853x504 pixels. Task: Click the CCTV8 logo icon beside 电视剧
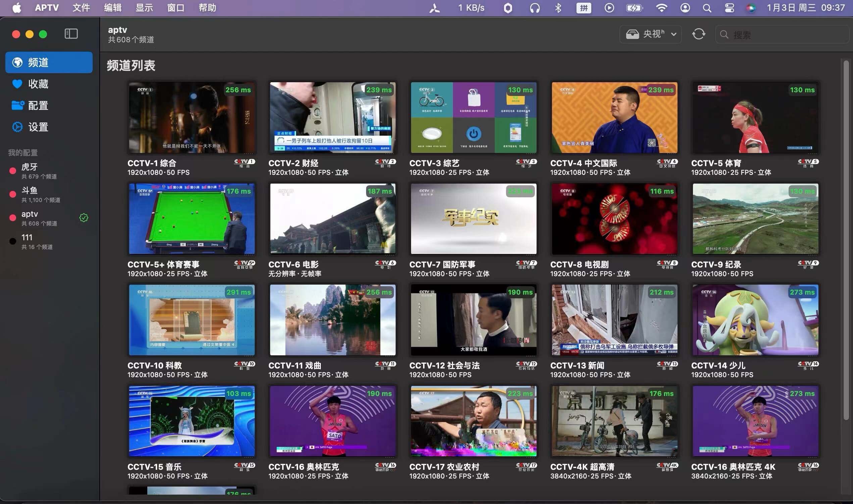667,264
